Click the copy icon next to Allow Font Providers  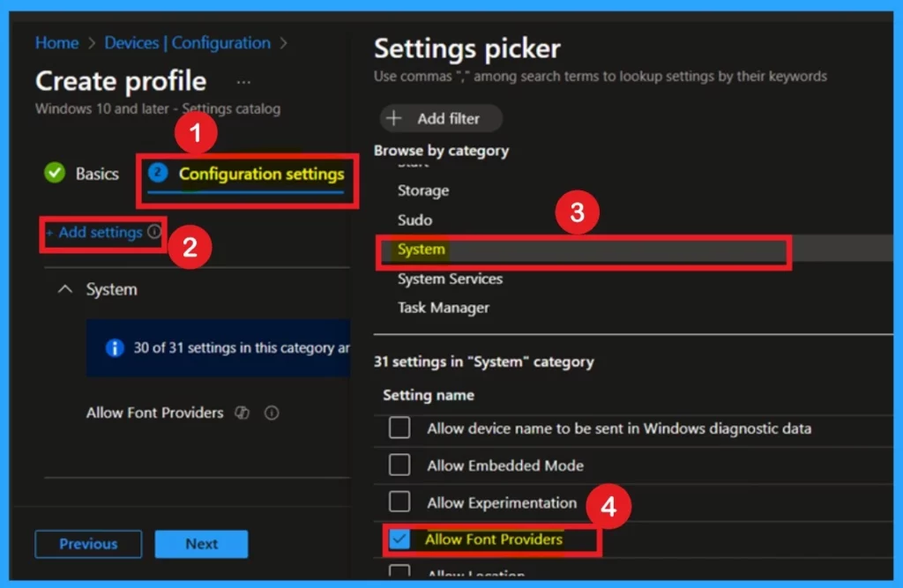coord(243,413)
